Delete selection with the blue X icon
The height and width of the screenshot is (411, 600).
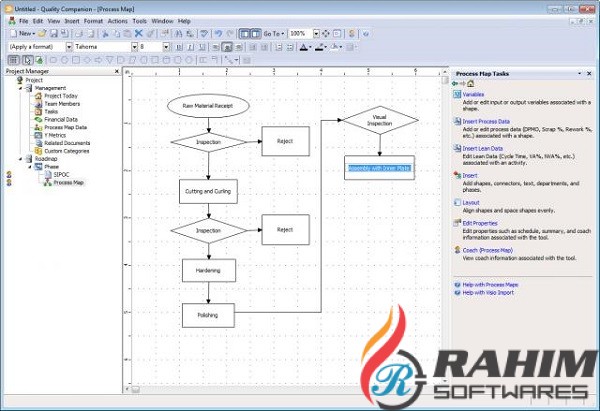[x=139, y=34]
